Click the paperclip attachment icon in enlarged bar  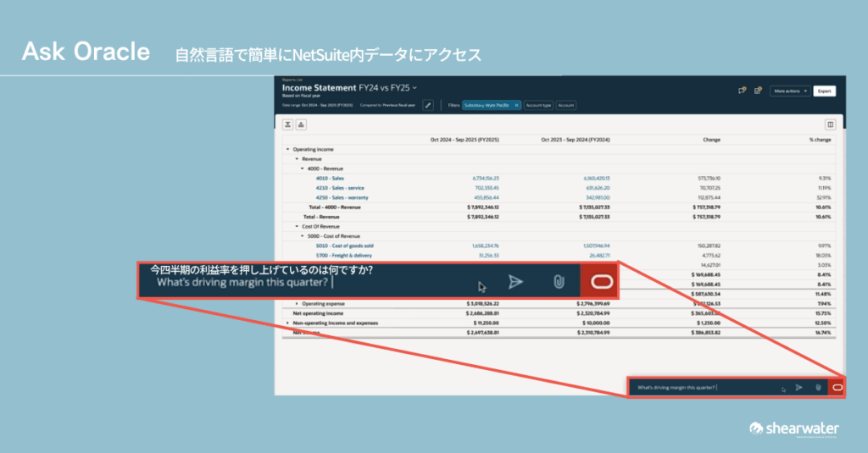559,282
